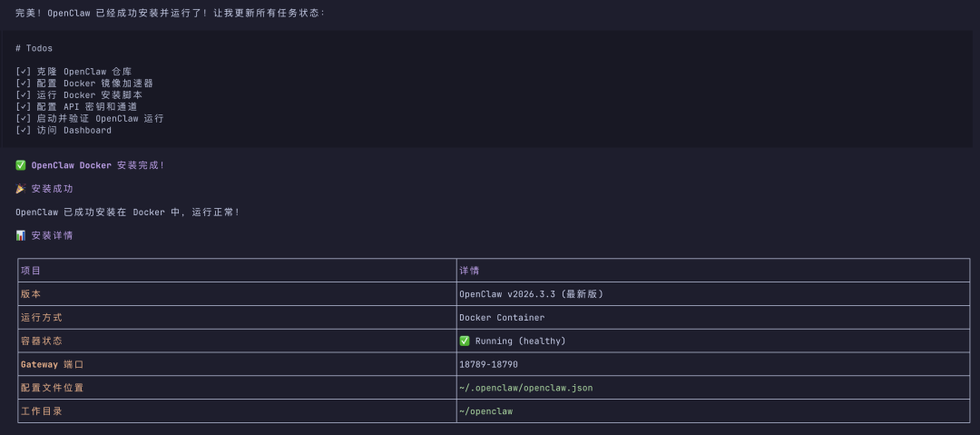This screenshot has width=980, height=435.
Task: Click the '工作目录' table cell
Action: click(x=237, y=411)
